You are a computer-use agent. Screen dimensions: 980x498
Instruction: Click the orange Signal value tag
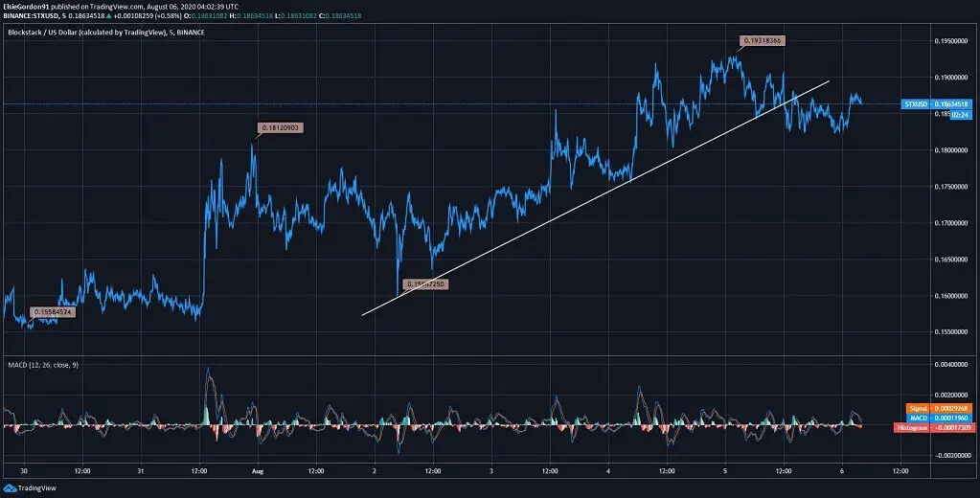[939, 408]
